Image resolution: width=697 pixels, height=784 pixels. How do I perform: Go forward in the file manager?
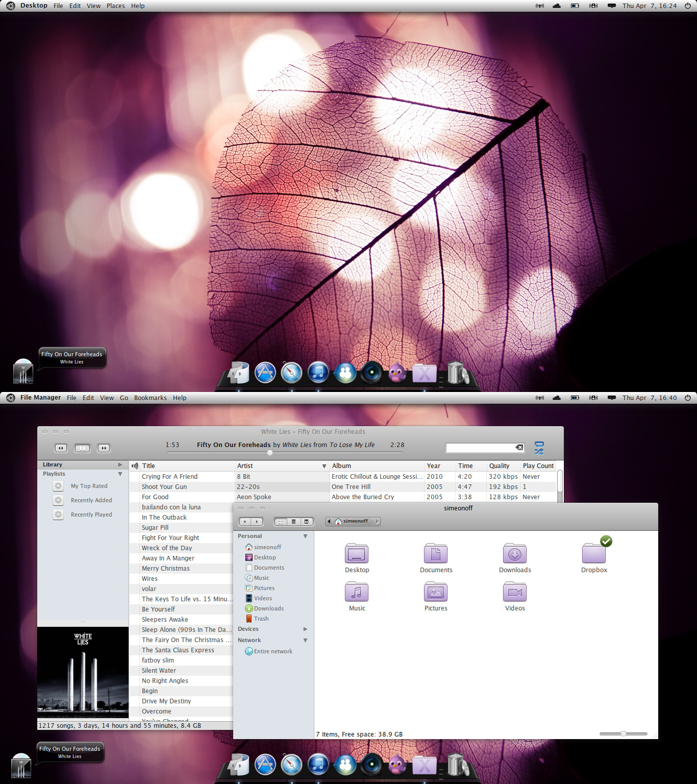[257, 522]
